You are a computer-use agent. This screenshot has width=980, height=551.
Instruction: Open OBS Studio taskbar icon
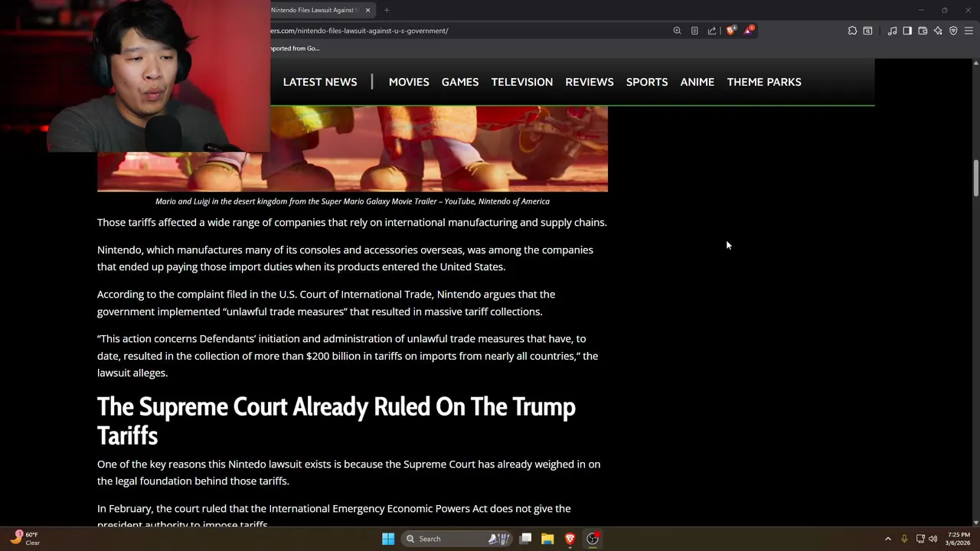[x=593, y=539]
